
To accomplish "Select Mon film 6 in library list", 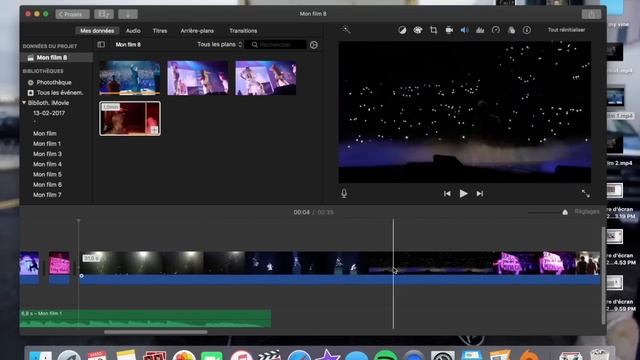I will point(47,184).
